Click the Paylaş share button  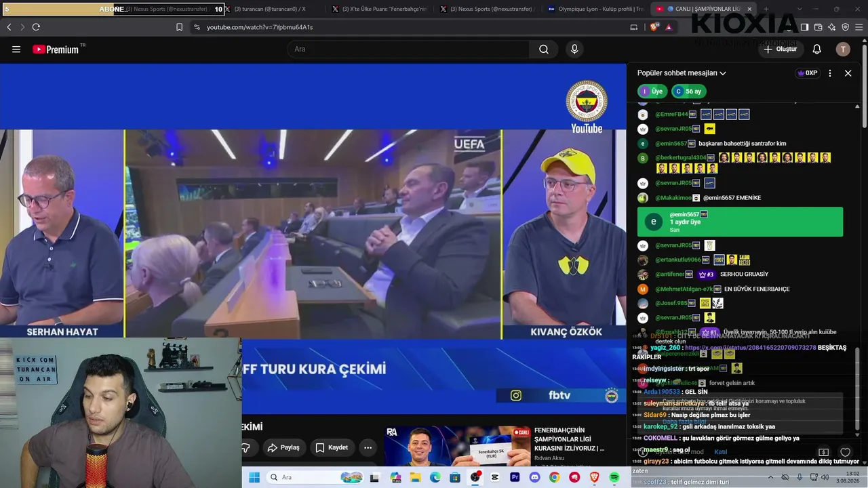[283, 448]
